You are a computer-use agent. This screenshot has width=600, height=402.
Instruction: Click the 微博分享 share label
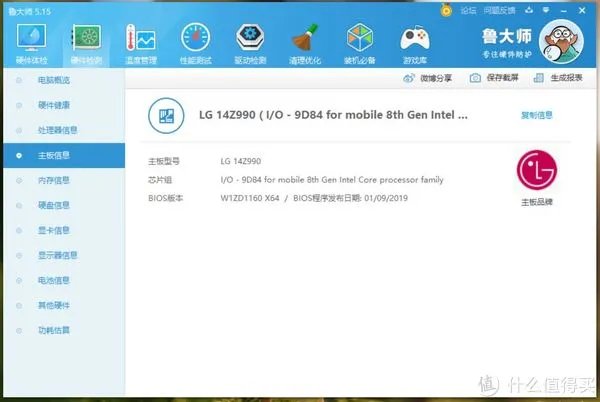(x=436, y=78)
